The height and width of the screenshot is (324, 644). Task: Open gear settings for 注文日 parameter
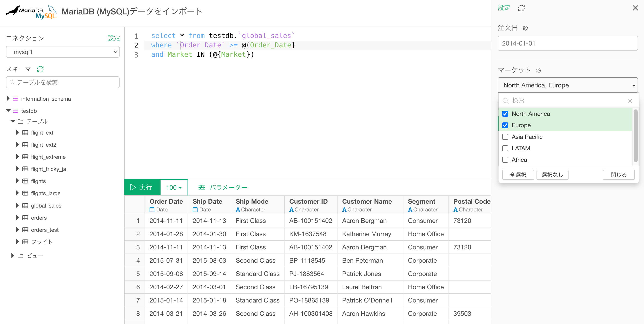click(x=525, y=28)
